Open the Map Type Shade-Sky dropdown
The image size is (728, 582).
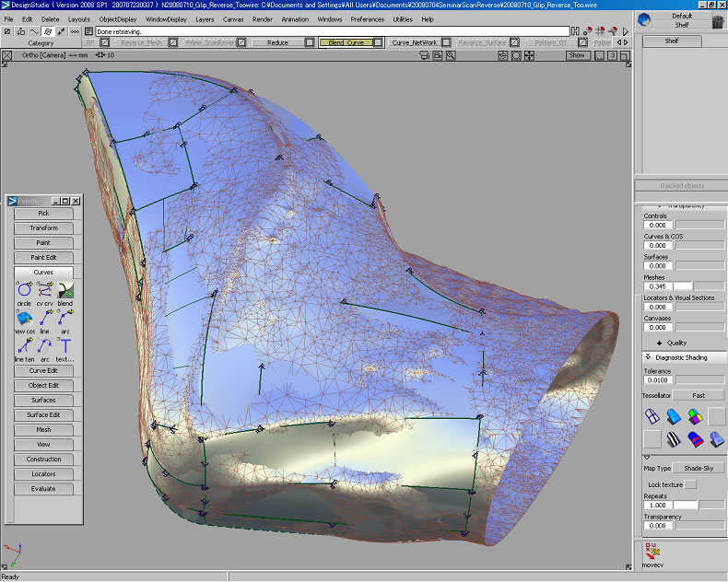[698, 468]
